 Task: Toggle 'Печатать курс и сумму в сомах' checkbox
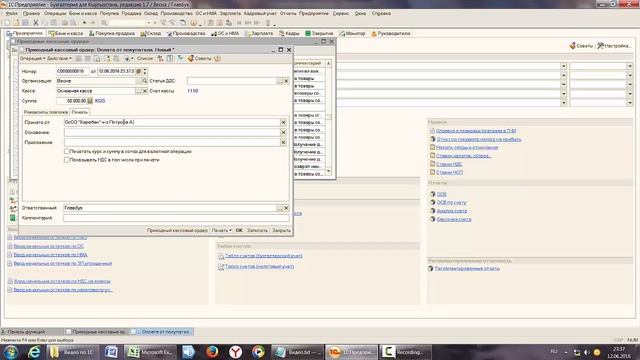pos(67,151)
